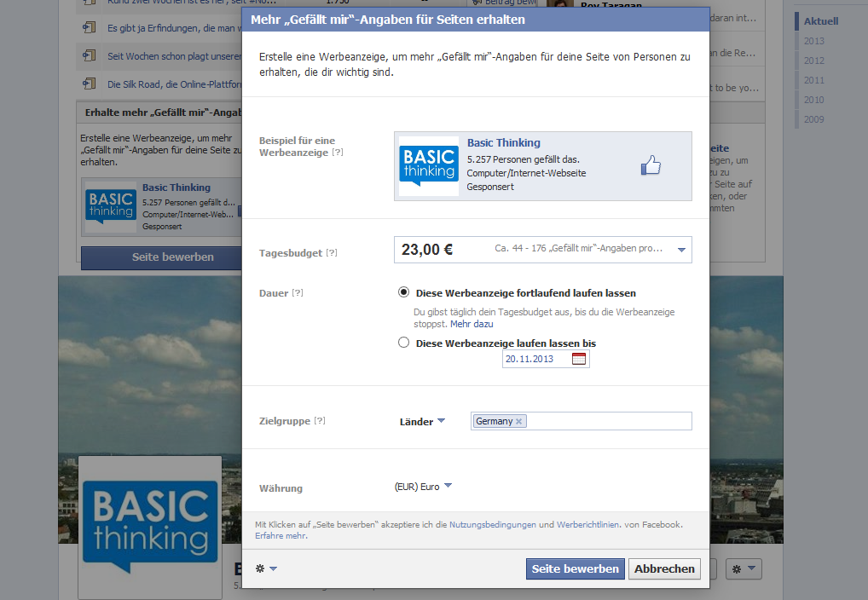Select "Diese Werbeanzeige fortlaufend laufen lassen" option

pyautogui.click(x=403, y=292)
